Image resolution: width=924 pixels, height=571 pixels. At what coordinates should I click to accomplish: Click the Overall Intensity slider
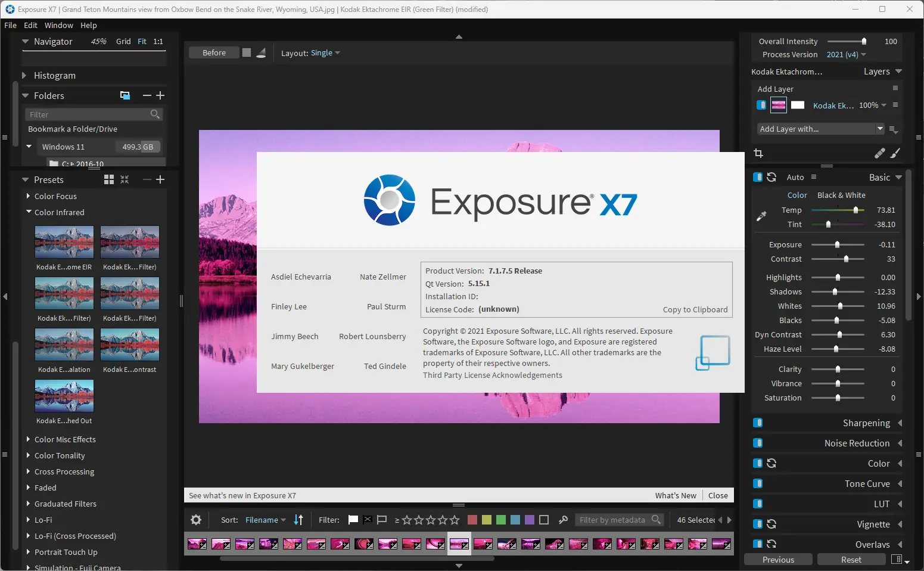click(847, 41)
